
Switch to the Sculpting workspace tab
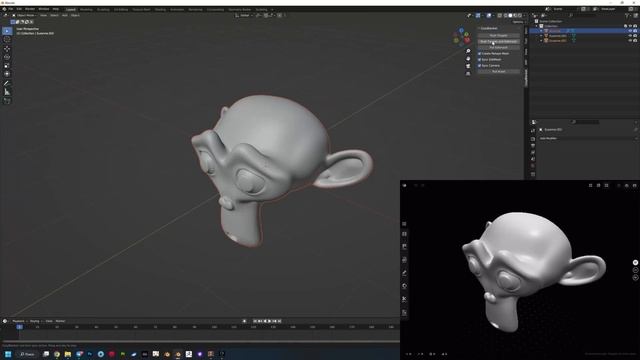tap(103, 9)
